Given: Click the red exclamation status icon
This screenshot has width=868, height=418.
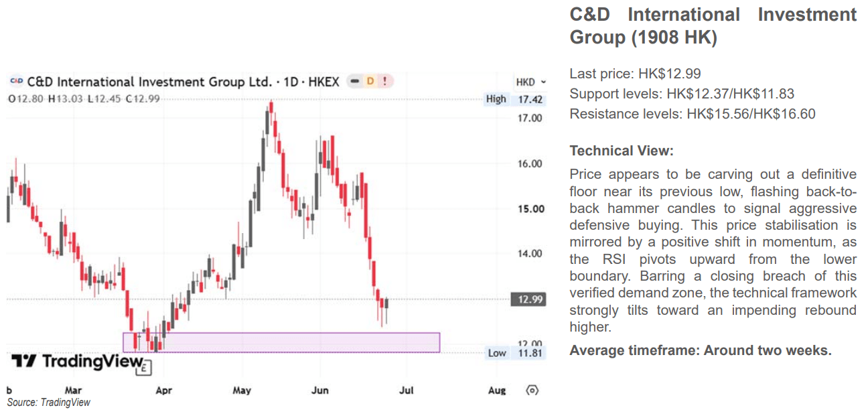Looking at the screenshot, I should 386,82.
